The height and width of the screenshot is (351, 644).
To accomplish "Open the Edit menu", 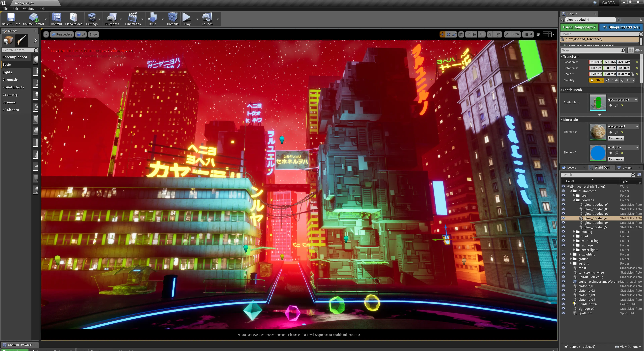I will tap(15, 9).
